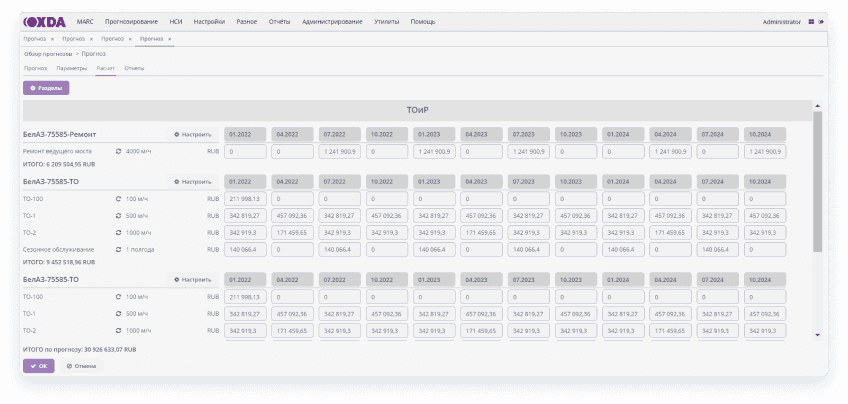Open the Разное menu

(x=247, y=22)
